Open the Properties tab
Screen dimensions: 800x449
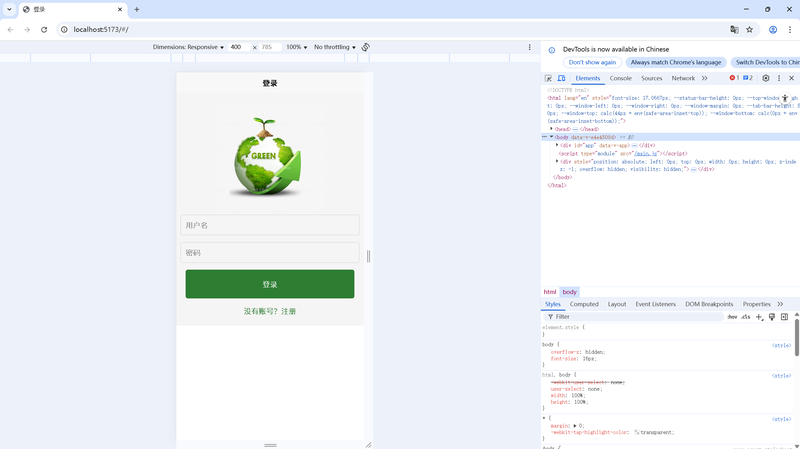point(757,304)
